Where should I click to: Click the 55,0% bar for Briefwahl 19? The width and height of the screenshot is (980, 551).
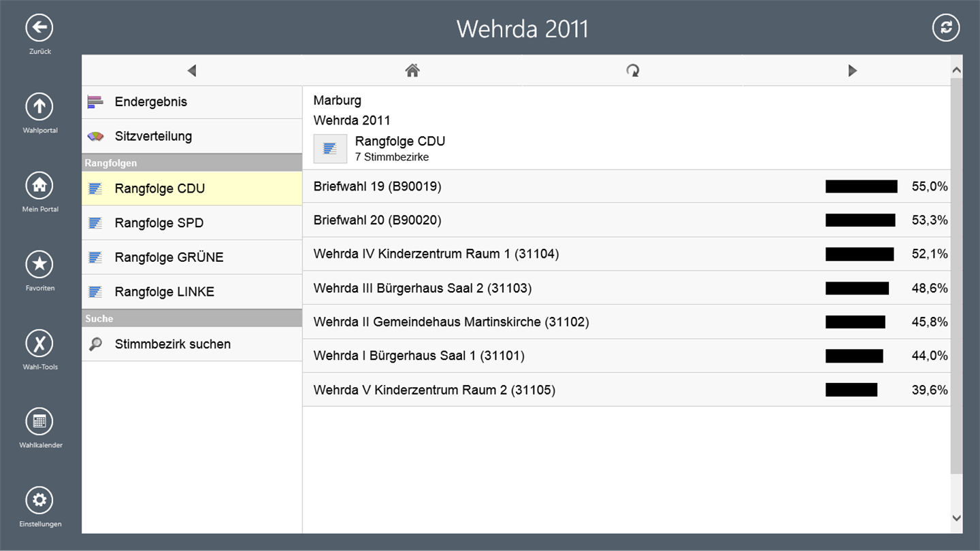(862, 186)
